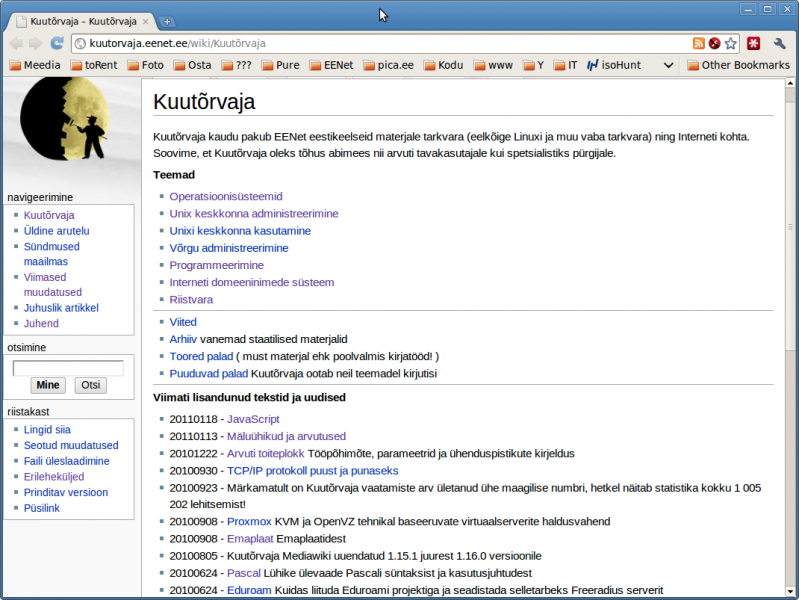Open the ??? bookmark folder
Viewport: 799px width, 600px height.
(x=237, y=65)
